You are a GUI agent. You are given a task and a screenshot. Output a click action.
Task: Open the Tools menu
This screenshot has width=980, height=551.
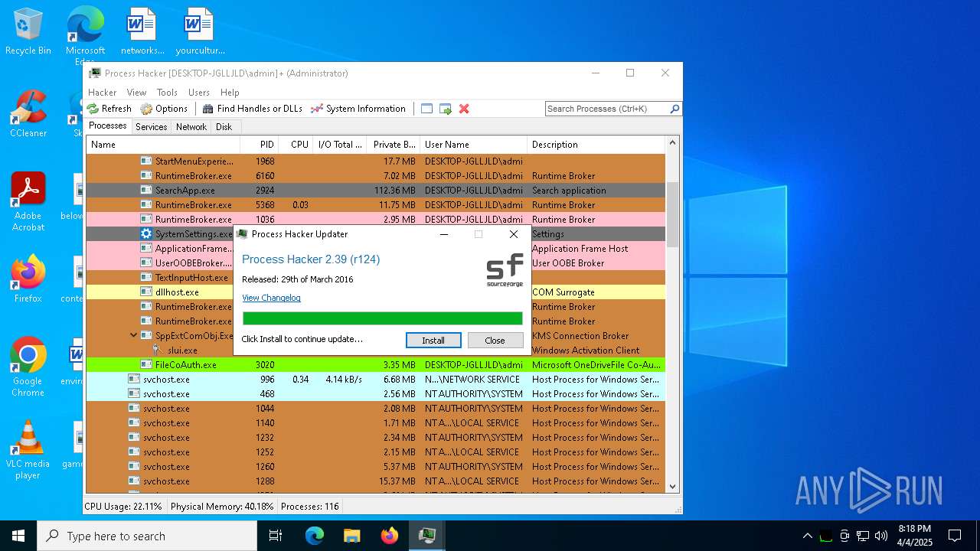click(x=167, y=92)
